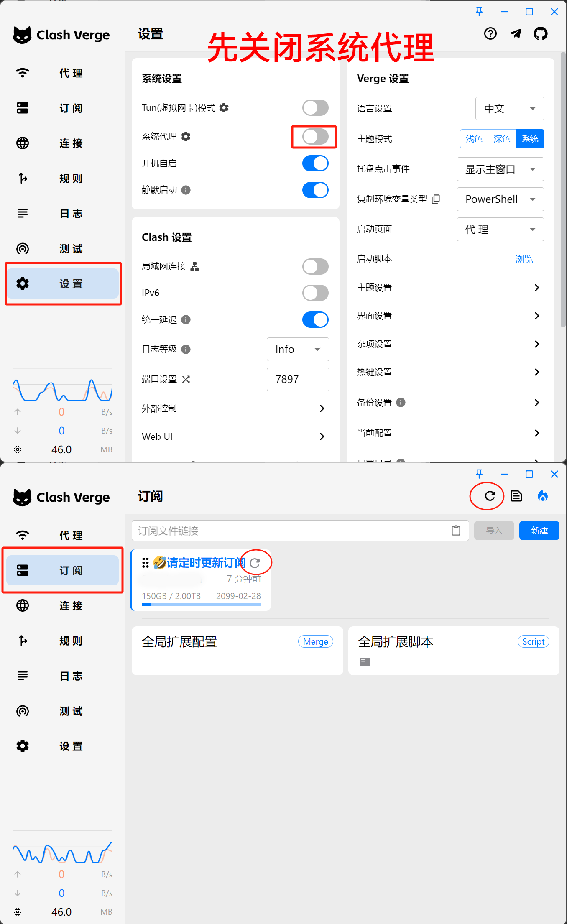
Task: Click the 浏览 link for startup script
Action: pos(524,259)
